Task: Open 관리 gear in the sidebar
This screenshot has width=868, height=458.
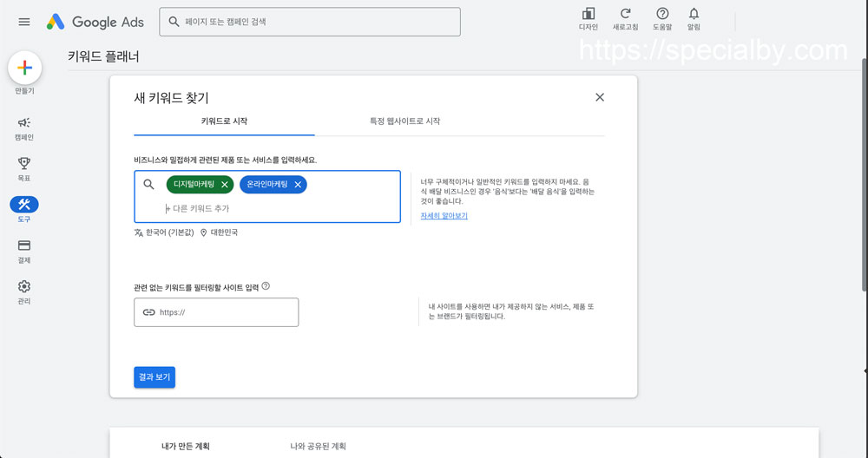Action: point(23,292)
